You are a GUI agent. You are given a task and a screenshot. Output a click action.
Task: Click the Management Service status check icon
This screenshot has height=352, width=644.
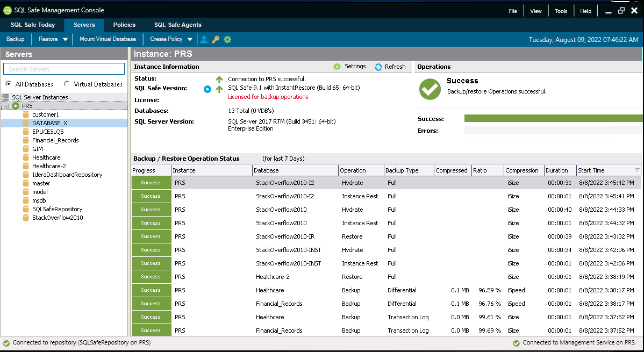[516, 343]
